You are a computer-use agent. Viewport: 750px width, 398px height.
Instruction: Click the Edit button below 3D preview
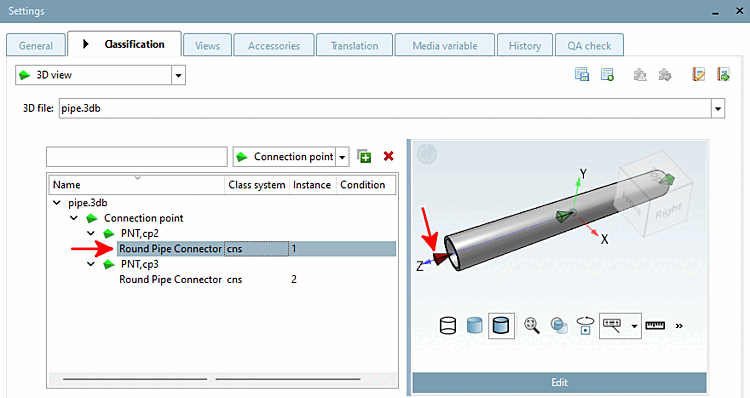coord(559,383)
